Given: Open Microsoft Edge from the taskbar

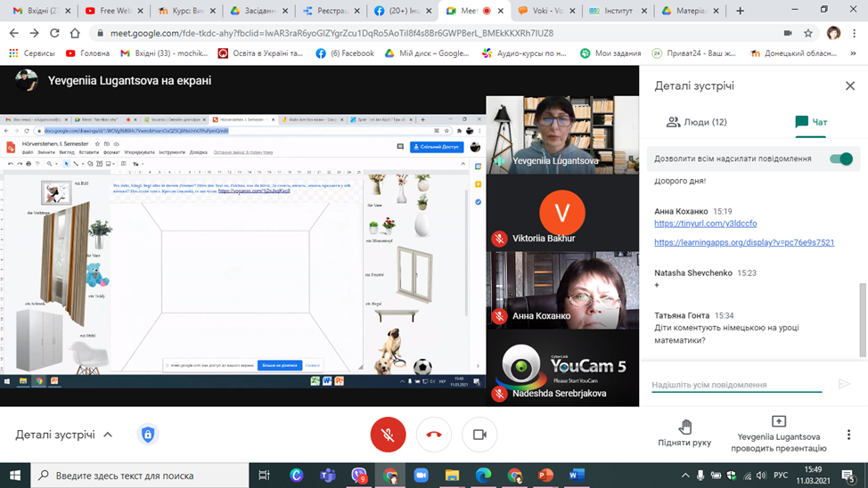Looking at the screenshot, I should [483, 476].
